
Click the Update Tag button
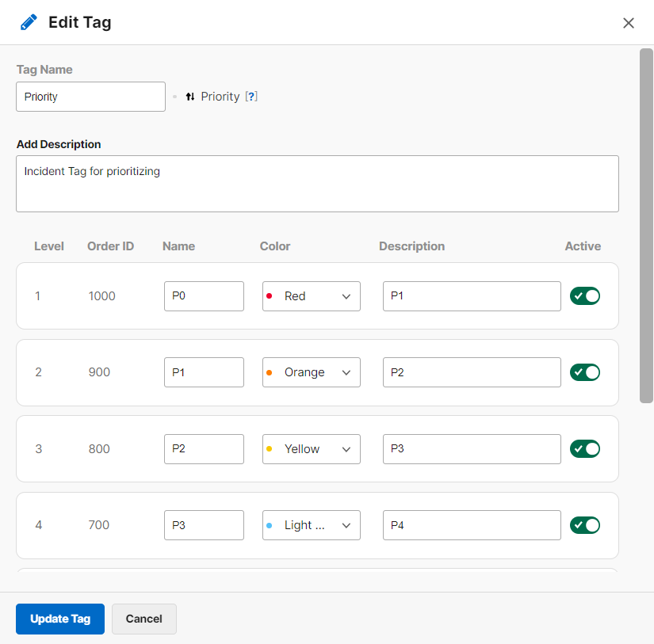pyautogui.click(x=60, y=619)
